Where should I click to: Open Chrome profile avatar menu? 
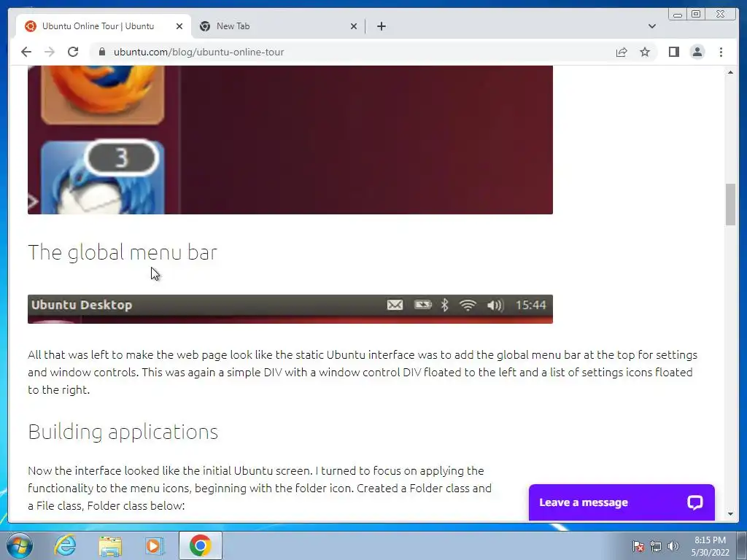pyautogui.click(x=697, y=52)
